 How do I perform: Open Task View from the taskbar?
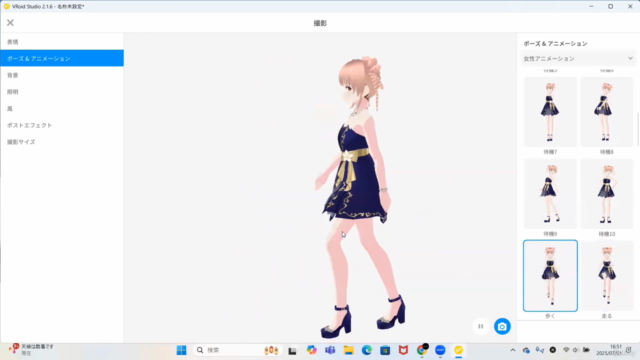pyautogui.click(x=292, y=351)
